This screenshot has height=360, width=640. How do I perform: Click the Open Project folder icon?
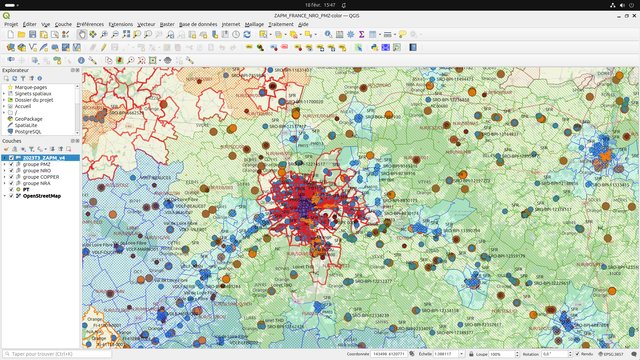point(21,35)
